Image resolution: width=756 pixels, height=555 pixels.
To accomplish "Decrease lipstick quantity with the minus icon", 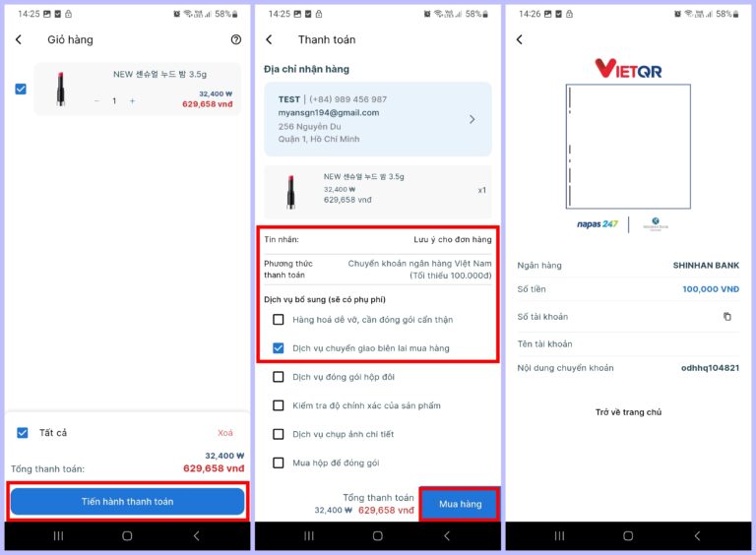I will (x=96, y=100).
